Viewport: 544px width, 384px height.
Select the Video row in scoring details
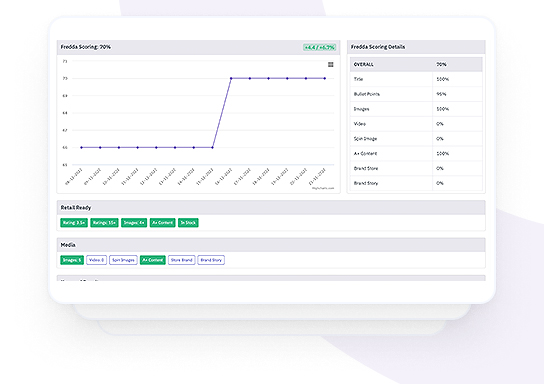pos(416,124)
